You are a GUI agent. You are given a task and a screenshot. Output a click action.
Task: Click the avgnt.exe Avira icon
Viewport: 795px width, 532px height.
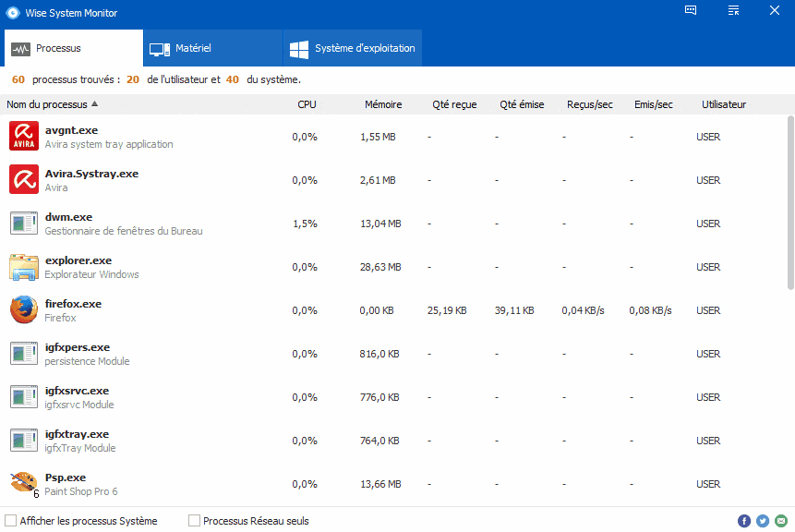click(x=24, y=136)
